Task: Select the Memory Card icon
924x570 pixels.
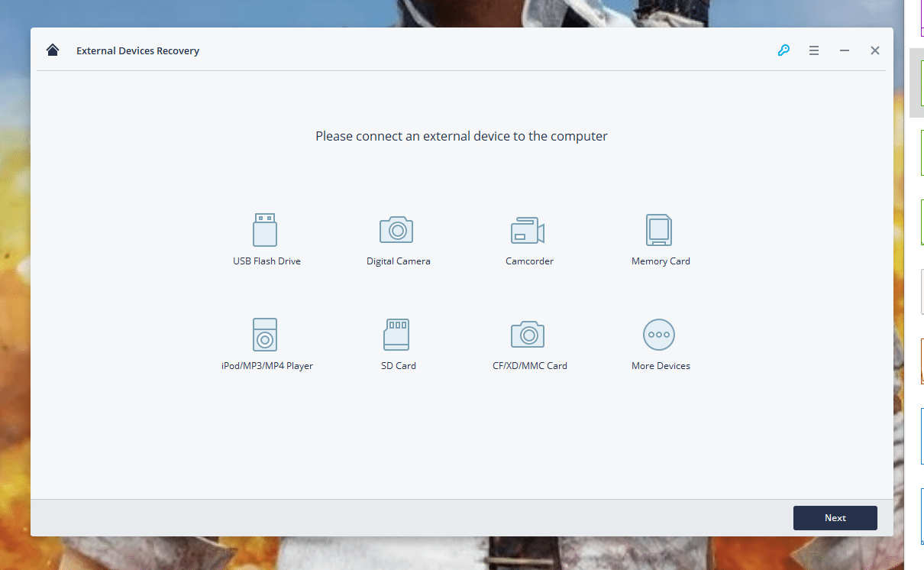Action: (659, 230)
